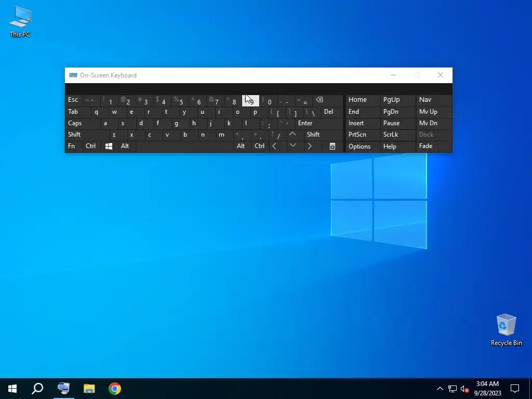Show hidden system tray icons
Viewport: 532px width, 399px height.
click(440, 389)
